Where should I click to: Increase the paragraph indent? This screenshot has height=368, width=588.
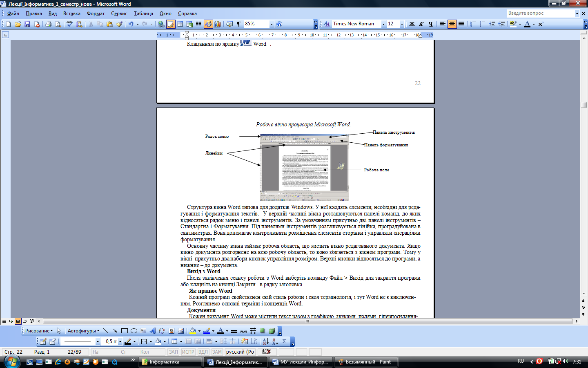[501, 24]
